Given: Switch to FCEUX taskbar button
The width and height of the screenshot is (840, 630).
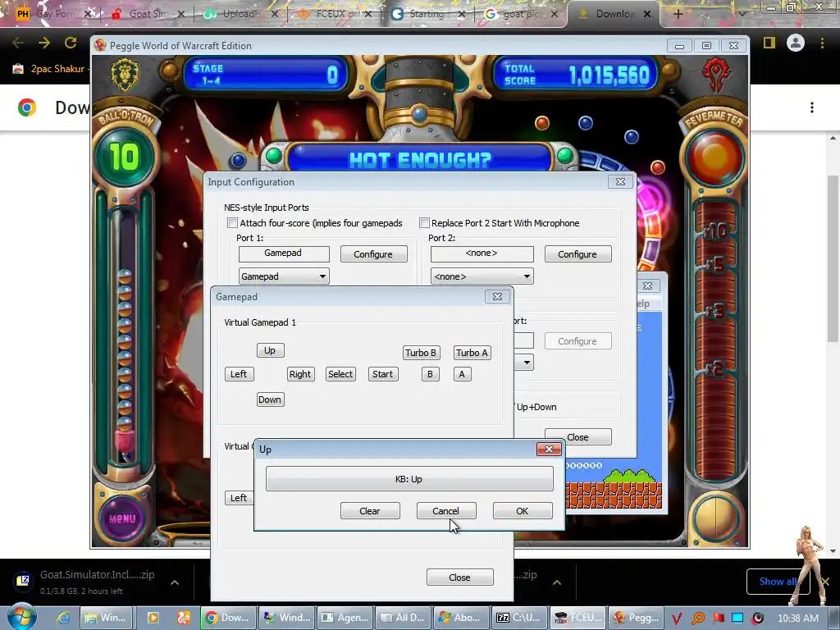Looking at the screenshot, I should pos(577,618).
